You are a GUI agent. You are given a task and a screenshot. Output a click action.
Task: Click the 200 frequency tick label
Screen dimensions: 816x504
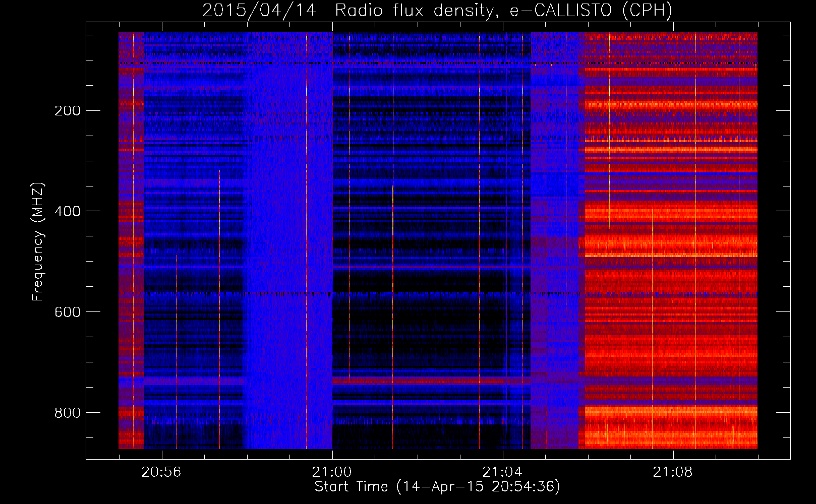pyautogui.click(x=68, y=111)
